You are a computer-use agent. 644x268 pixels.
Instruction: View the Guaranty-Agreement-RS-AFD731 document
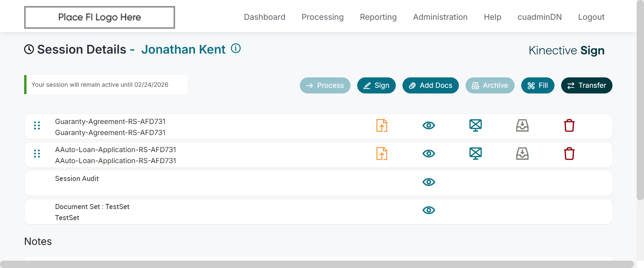click(x=429, y=126)
